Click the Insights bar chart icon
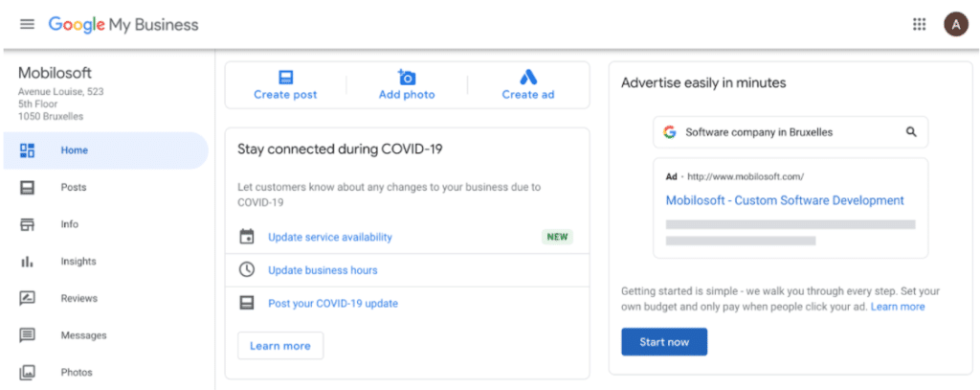The width and height of the screenshot is (980, 390). tap(27, 262)
